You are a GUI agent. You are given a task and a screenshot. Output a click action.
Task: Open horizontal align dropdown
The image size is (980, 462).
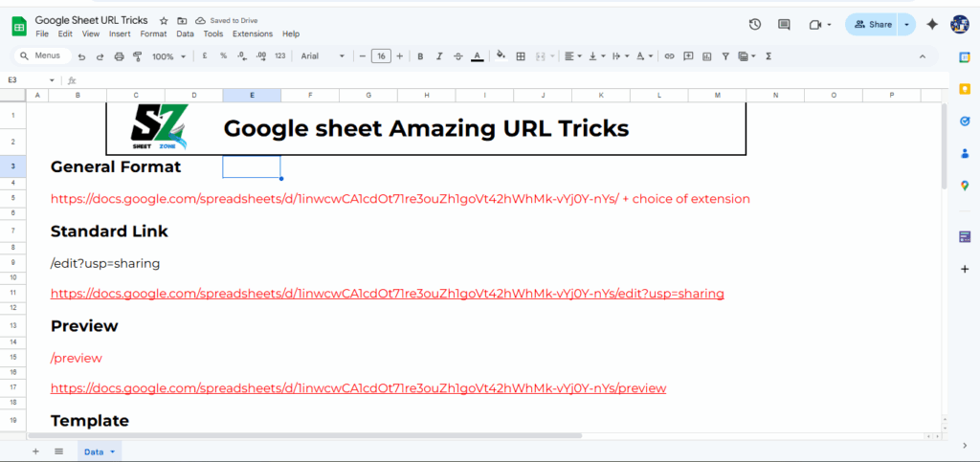tap(573, 56)
